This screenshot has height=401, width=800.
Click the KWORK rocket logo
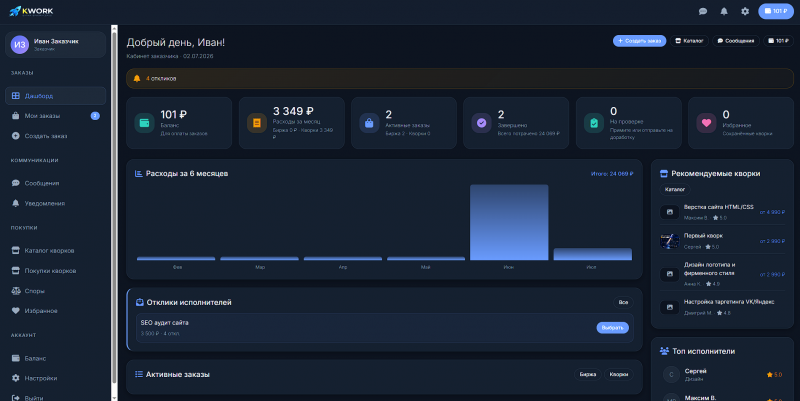[x=31, y=11]
